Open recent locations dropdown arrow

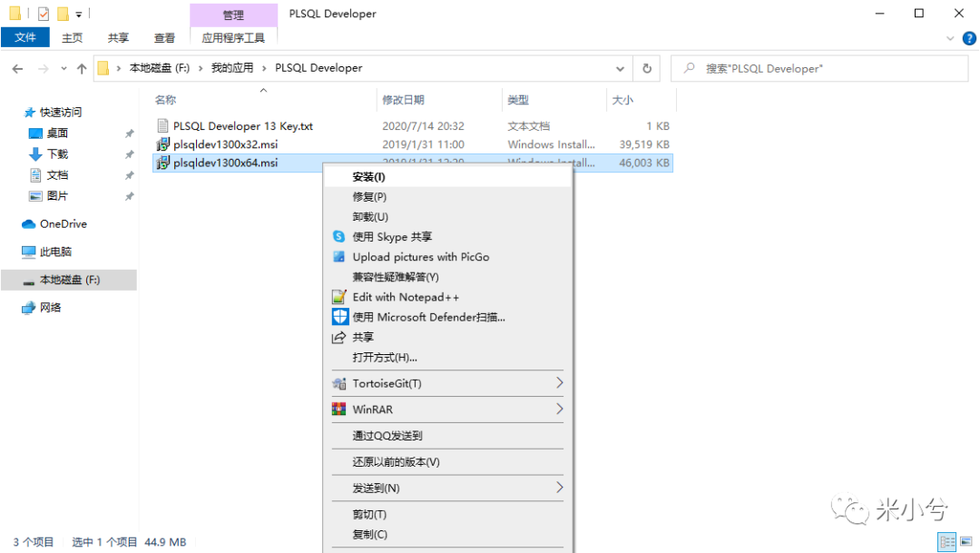point(64,69)
